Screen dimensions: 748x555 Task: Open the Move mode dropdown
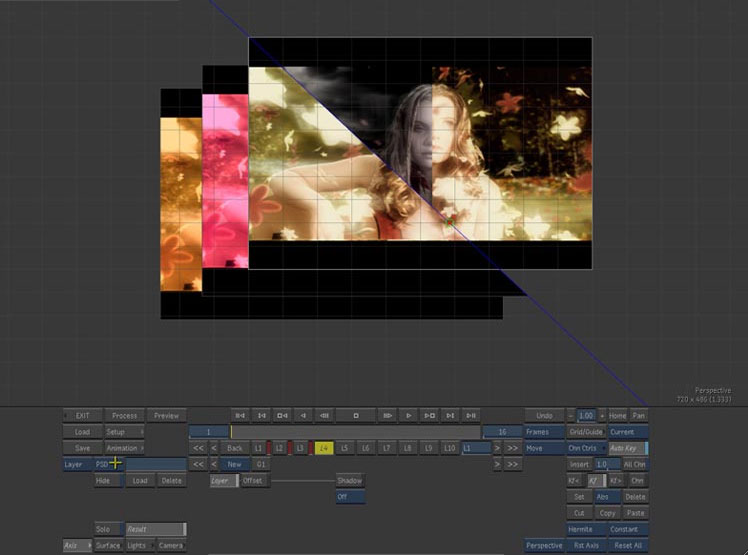click(544, 448)
